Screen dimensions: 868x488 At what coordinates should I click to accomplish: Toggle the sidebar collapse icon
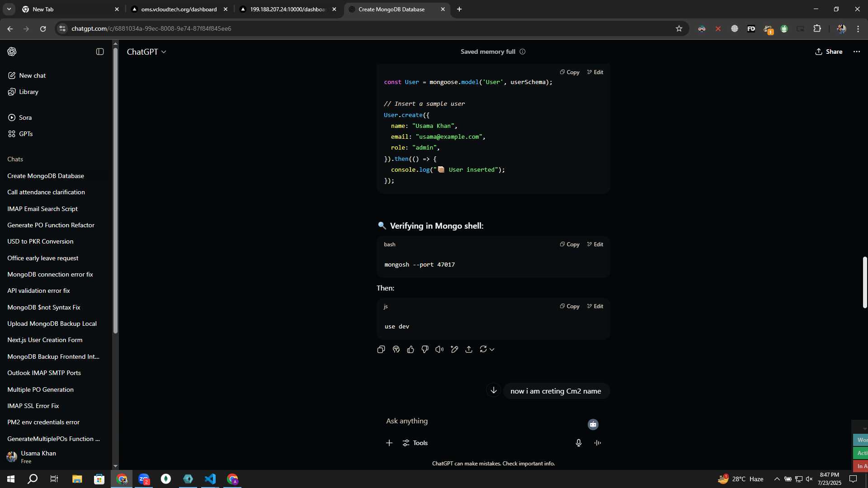click(100, 52)
